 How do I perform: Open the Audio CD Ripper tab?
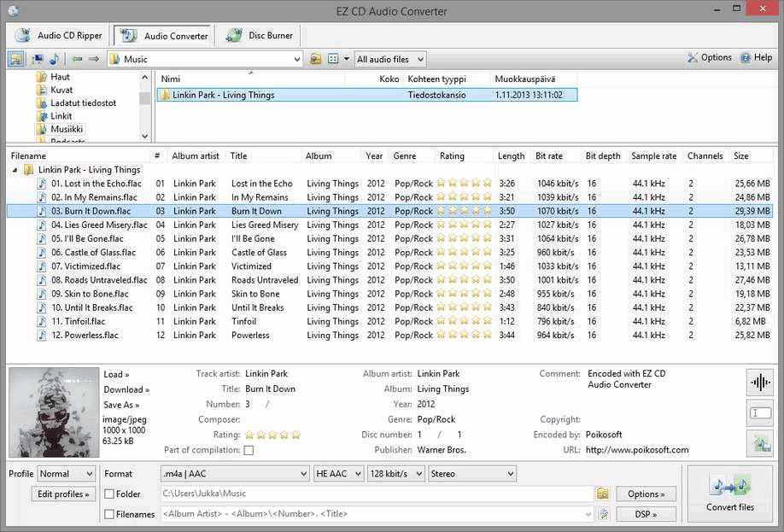tap(59, 36)
